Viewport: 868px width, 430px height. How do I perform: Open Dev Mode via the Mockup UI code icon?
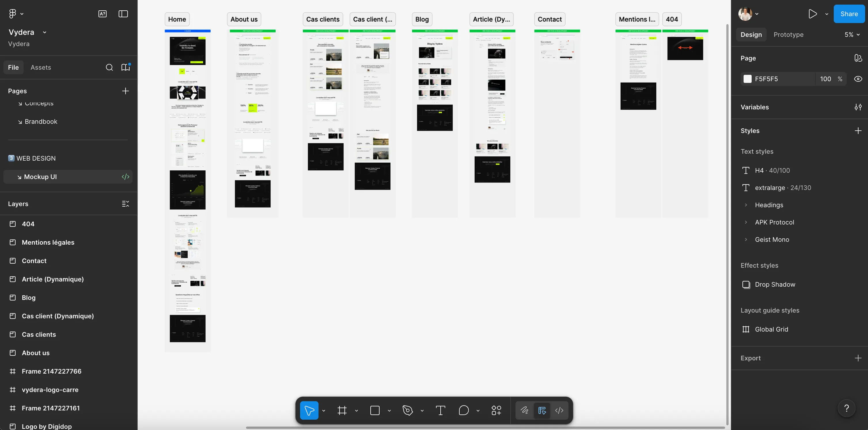[x=125, y=176]
